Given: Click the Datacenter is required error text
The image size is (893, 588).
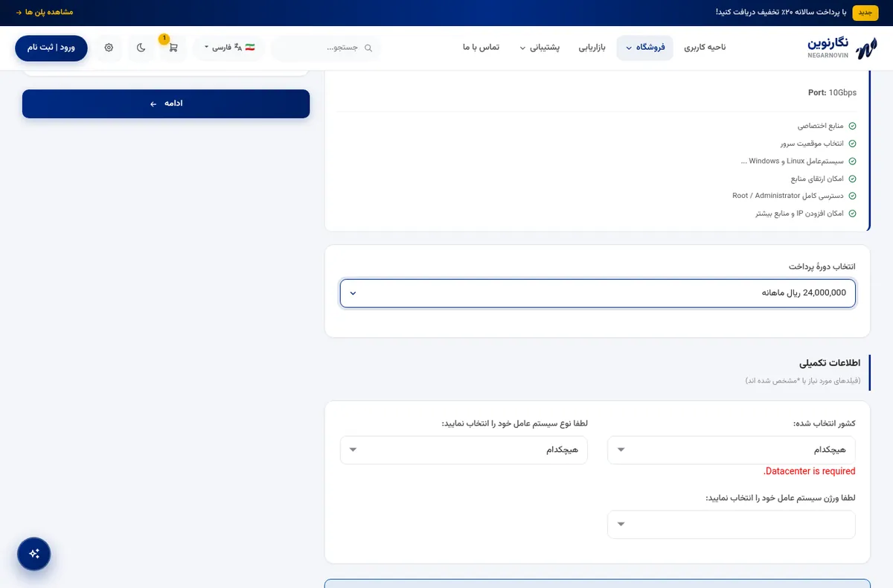Looking at the screenshot, I should (x=810, y=471).
